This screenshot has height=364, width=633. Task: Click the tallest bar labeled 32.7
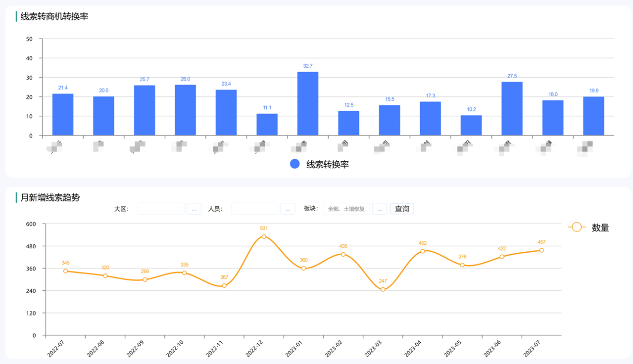[308, 104]
